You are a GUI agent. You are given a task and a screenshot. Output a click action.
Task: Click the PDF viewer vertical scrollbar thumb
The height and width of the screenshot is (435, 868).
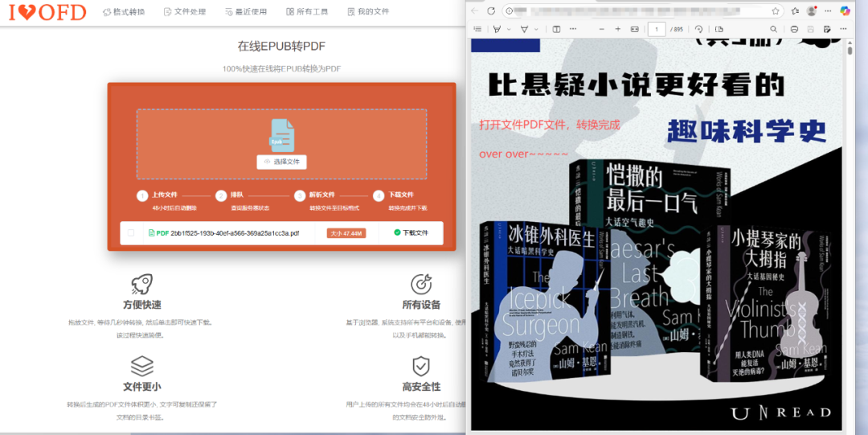(x=850, y=51)
